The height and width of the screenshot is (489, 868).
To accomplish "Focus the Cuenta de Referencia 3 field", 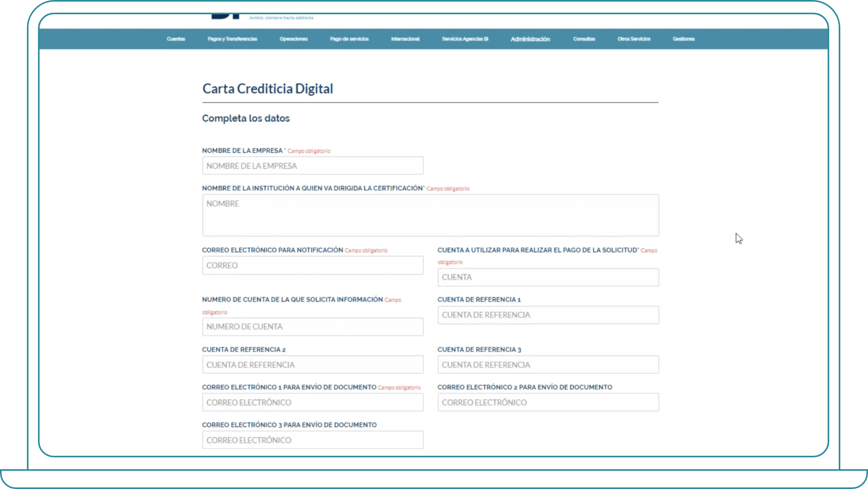I will (548, 365).
